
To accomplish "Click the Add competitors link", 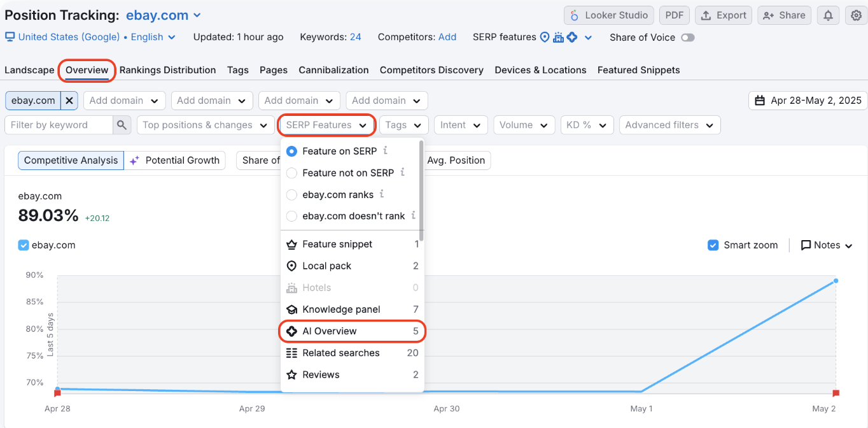I will click(x=447, y=37).
